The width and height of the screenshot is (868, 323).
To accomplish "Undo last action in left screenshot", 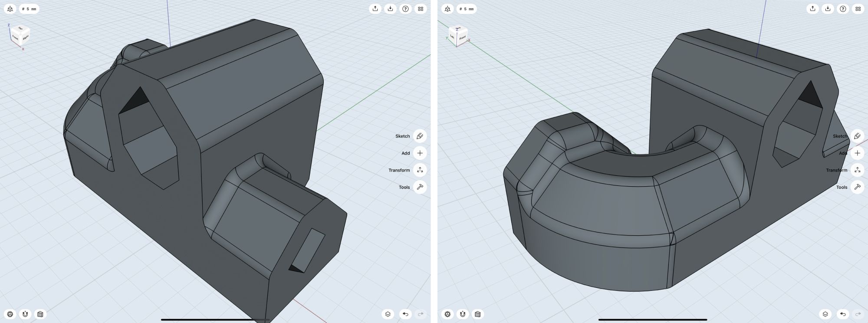I will pos(405,314).
